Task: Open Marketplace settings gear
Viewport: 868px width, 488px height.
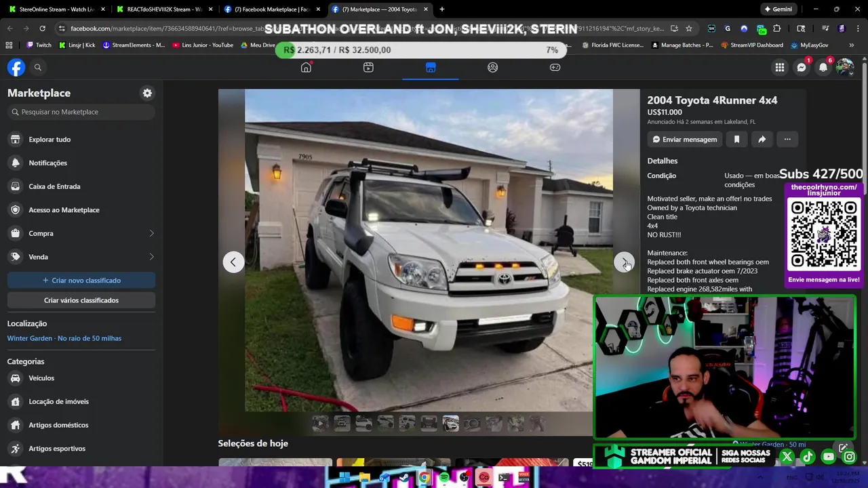Action: [x=147, y=93]
